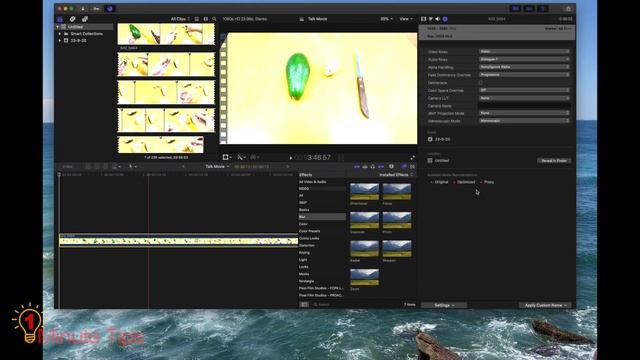Select the yellow clip in the timeline
The image size is (640, 360).
pos(179,241)
